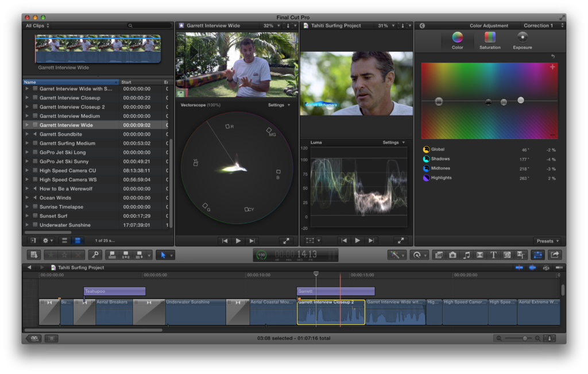This screenshot has height=374, width=588.
Task: Switch to the Exposure tab
Action: [x=523, y=41]
